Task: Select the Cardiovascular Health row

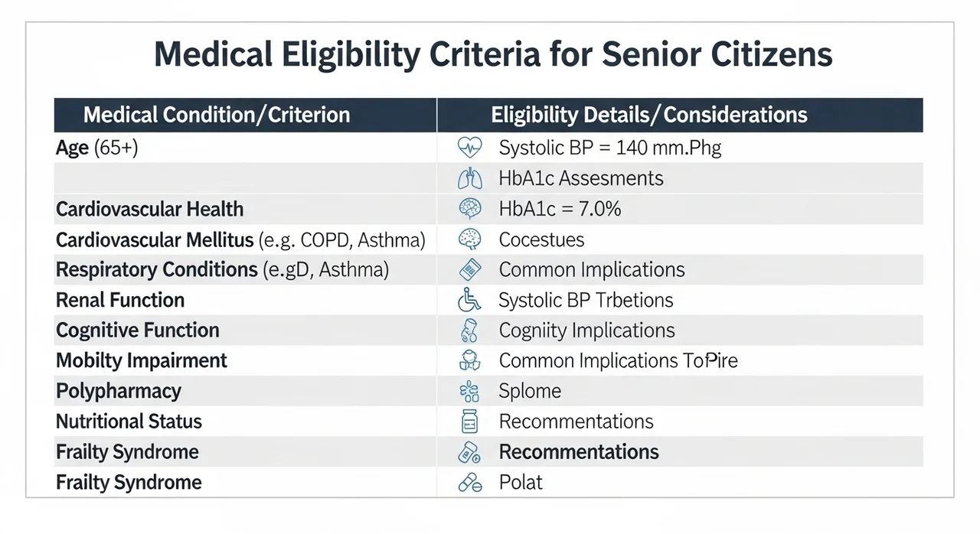Action: point(488,209)
